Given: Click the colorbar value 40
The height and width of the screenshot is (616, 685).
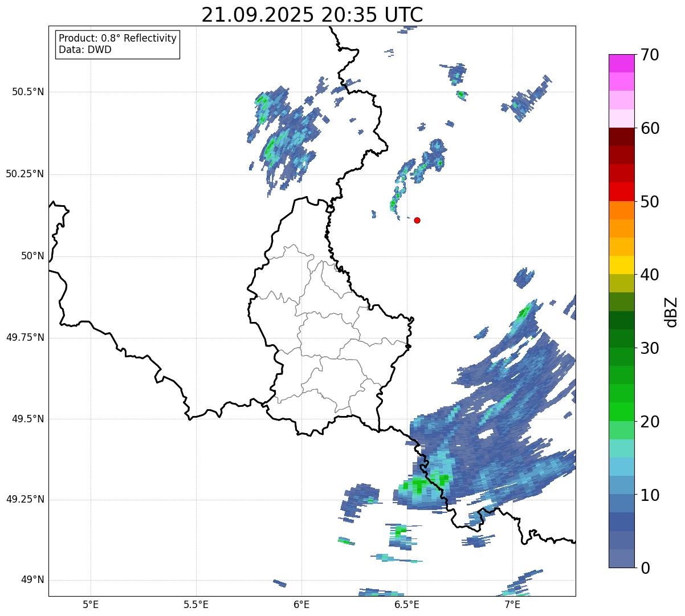Looking at the screenshot, I should [650, 275].
